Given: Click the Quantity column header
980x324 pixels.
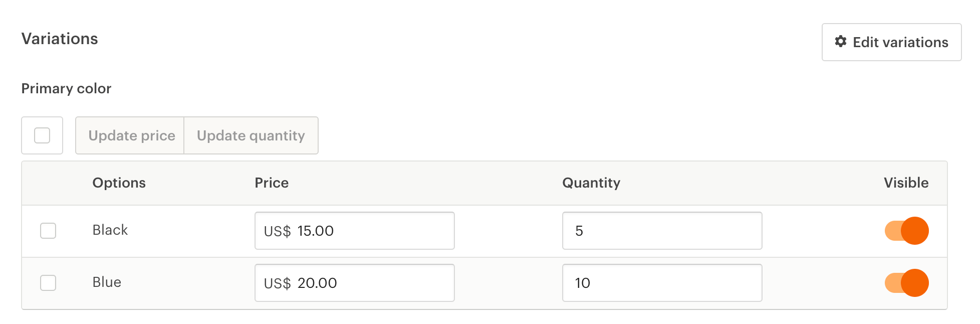Looking at the screenshot, I should 591,183.
